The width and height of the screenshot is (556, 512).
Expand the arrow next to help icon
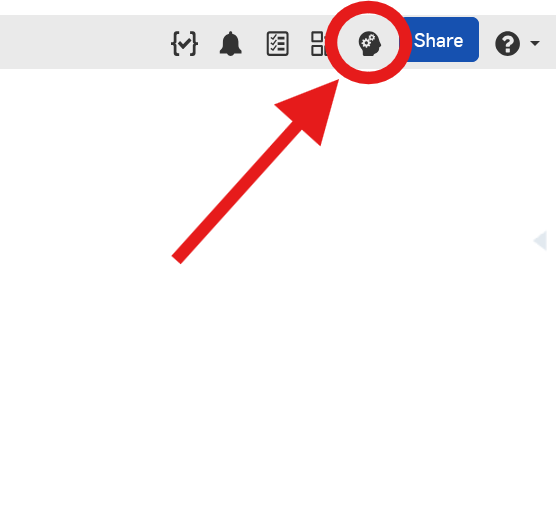point(535,43)
